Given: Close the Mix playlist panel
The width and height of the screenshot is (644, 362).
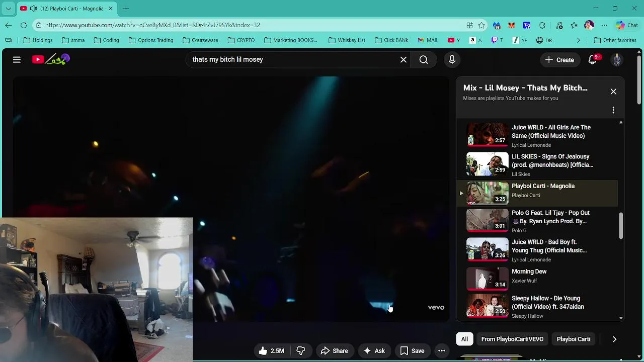Looking at the screenshot, I should 613,92.
